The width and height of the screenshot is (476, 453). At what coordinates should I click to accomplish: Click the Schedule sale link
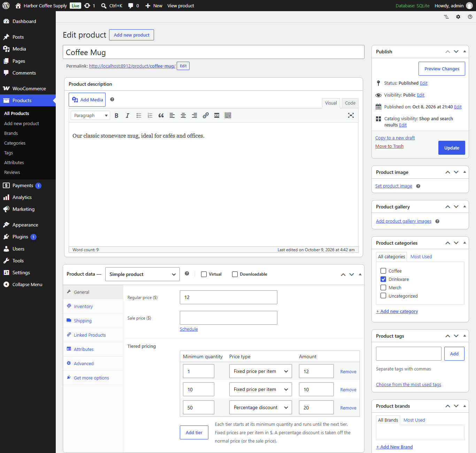pos(189,329)
